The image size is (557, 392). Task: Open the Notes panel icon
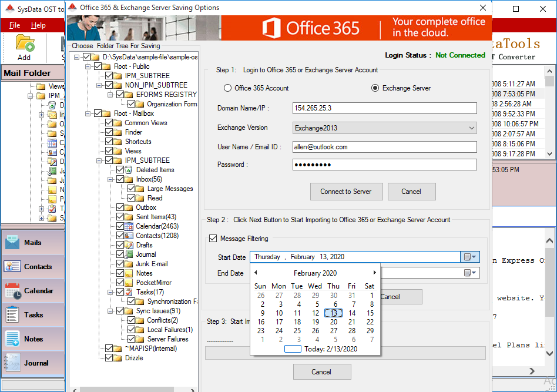click(x=12, y=339)
